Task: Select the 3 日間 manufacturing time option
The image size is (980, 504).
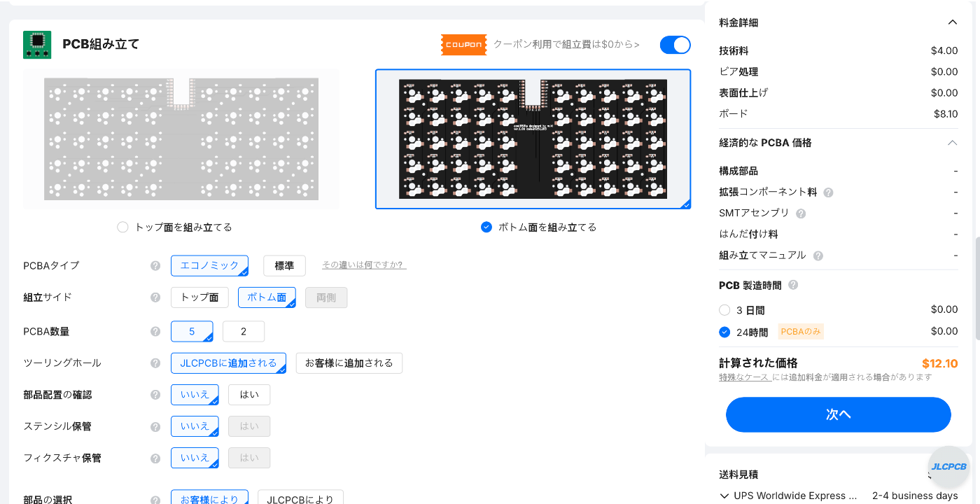Action: [x=724, y=310]
